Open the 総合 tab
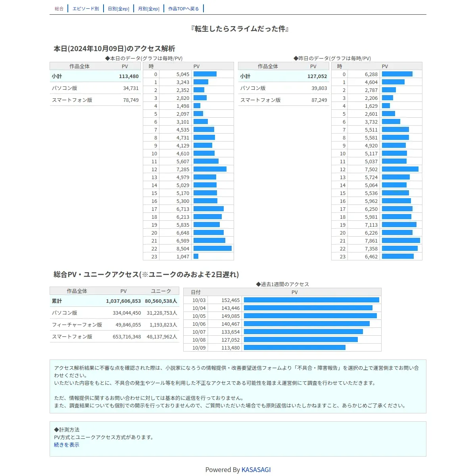Image resolution: width=476 pixels, height=476 pixels. click(59, 9)
